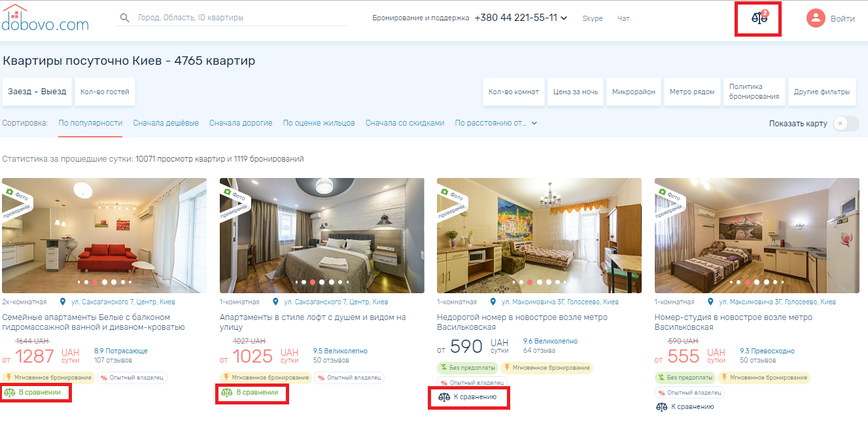The image size is (868, 428).
Task: Open the 'Чат' support link
Action: pos(623,18)
